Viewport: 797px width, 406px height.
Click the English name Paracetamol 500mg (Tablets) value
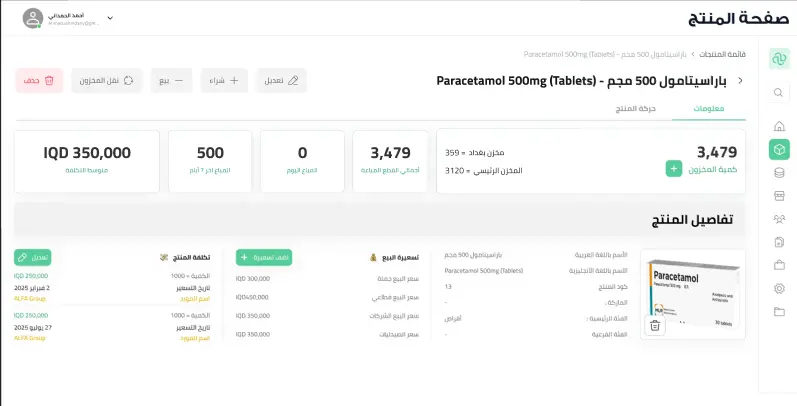coord(484,271)
